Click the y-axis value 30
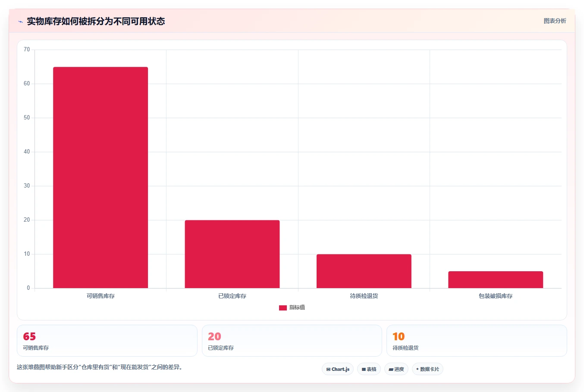This screenshot has width=584, height=392. tap(27, 186)
